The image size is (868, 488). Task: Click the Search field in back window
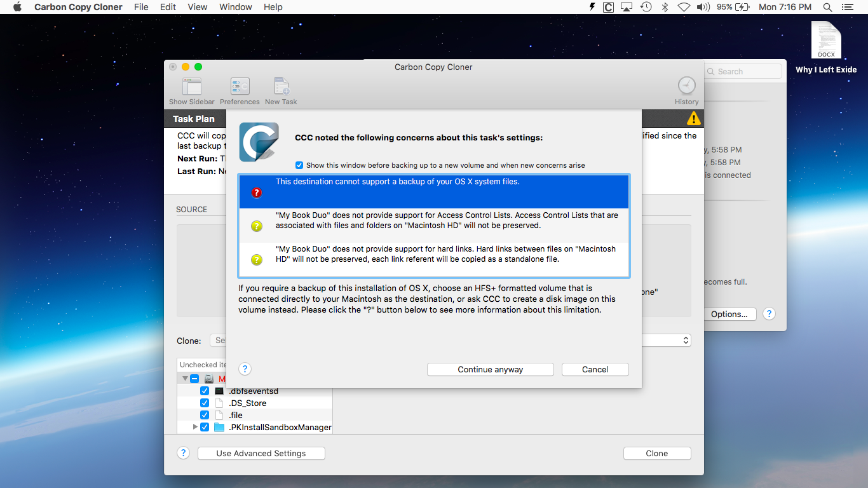[743, 71]
